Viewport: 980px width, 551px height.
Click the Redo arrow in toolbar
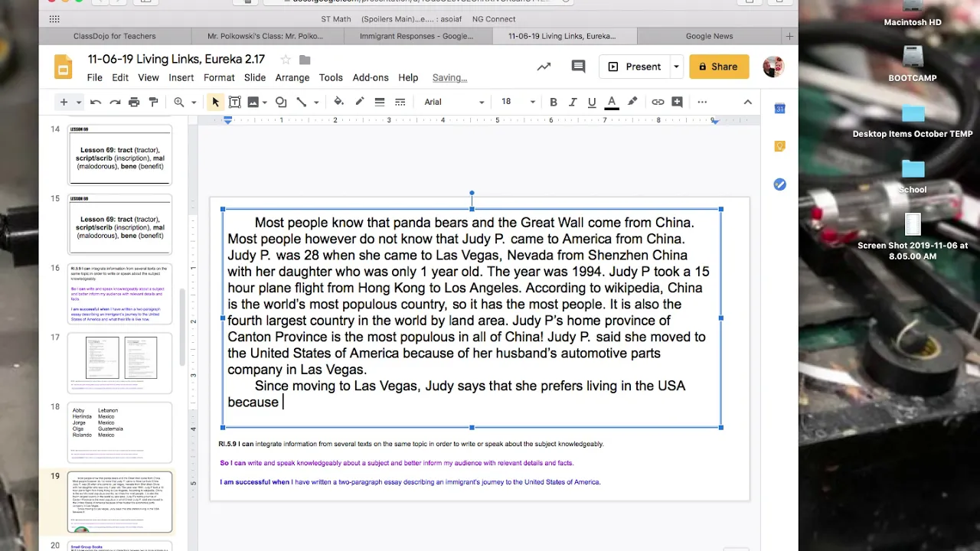(115, 102)
